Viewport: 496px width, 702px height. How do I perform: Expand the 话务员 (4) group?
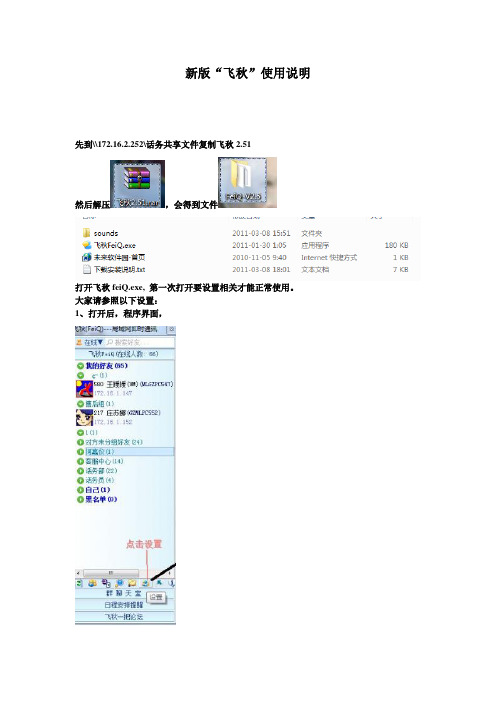tap(81, 480)
